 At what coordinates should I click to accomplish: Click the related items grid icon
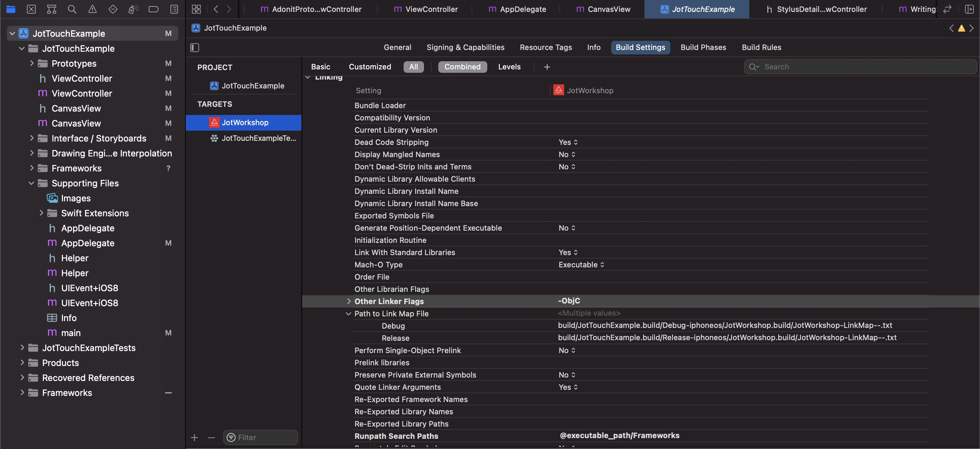(196, 9)
